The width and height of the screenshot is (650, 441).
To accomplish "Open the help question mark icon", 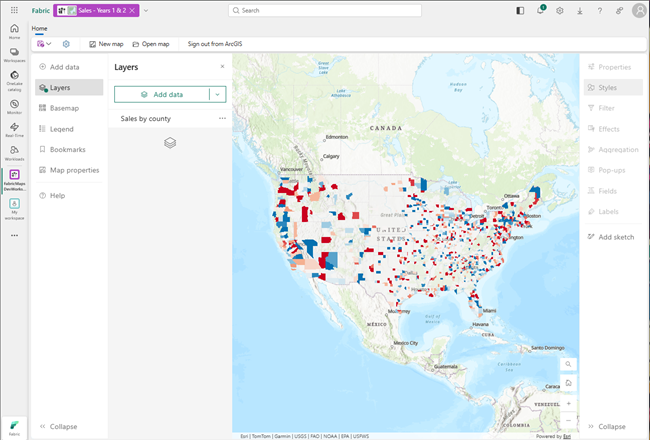I will [x=599, y=11].
